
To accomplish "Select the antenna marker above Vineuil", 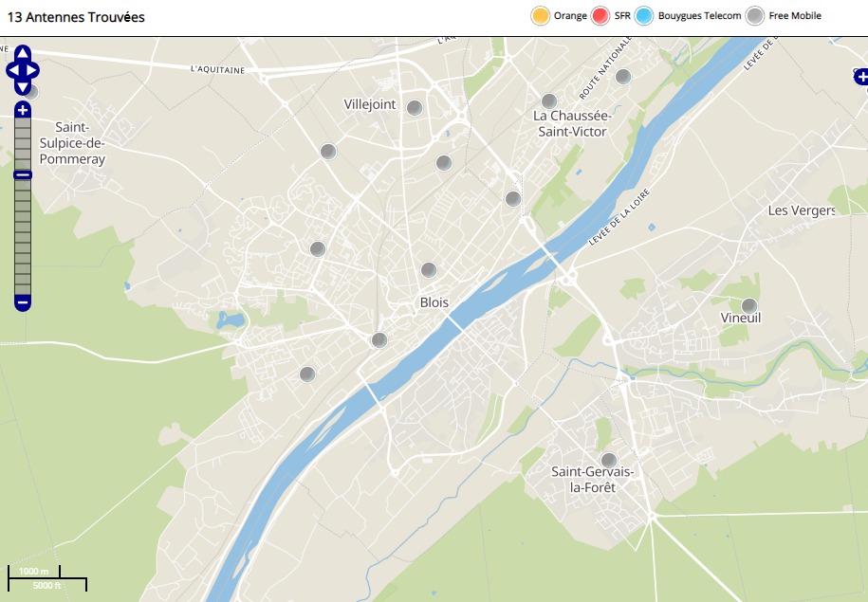I will pos(749,305).
